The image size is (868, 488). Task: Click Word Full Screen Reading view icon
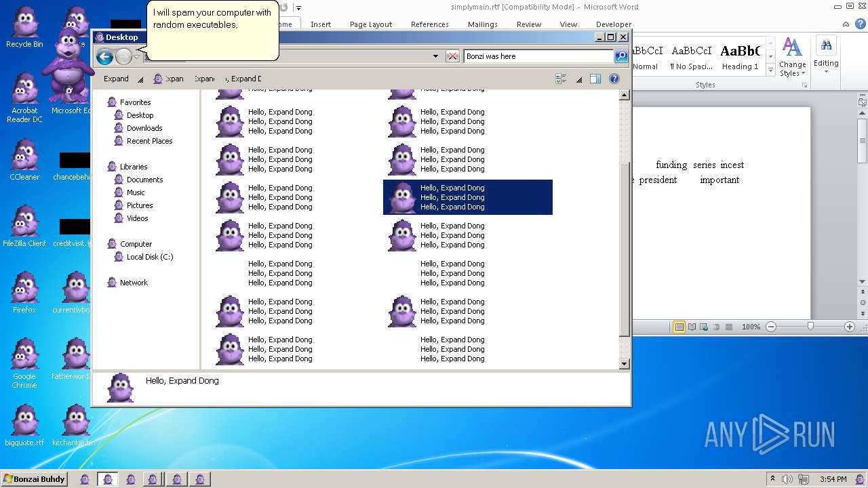(692, 327)
